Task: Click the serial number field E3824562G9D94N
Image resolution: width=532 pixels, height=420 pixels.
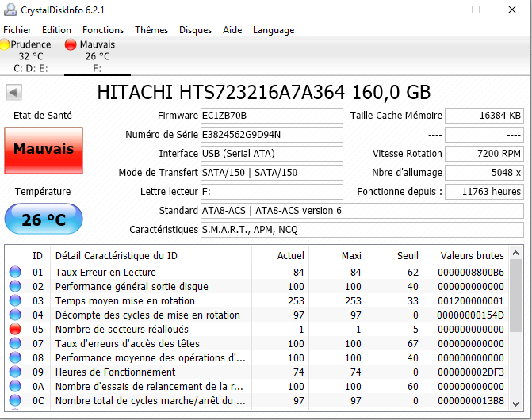Action: [272, 135]
